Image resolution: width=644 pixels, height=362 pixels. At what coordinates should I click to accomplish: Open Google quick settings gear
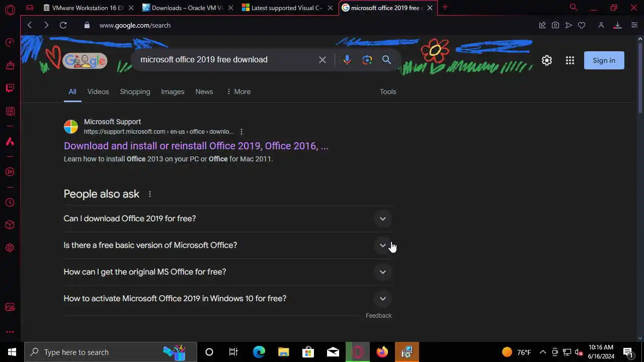pos(547,60)
